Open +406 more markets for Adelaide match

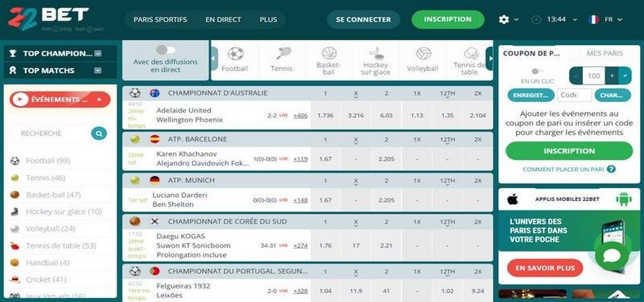(301, 115)
